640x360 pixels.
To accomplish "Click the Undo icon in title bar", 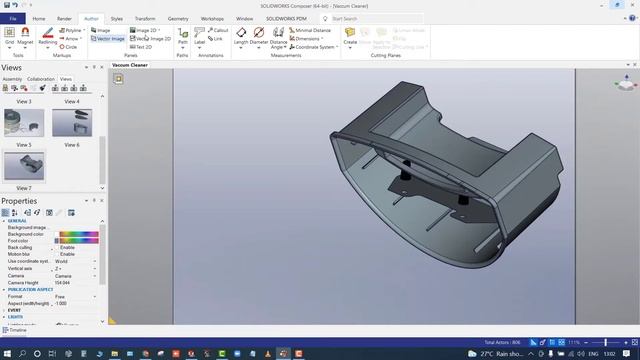I will pyautogui.click(x=15, y=5).
